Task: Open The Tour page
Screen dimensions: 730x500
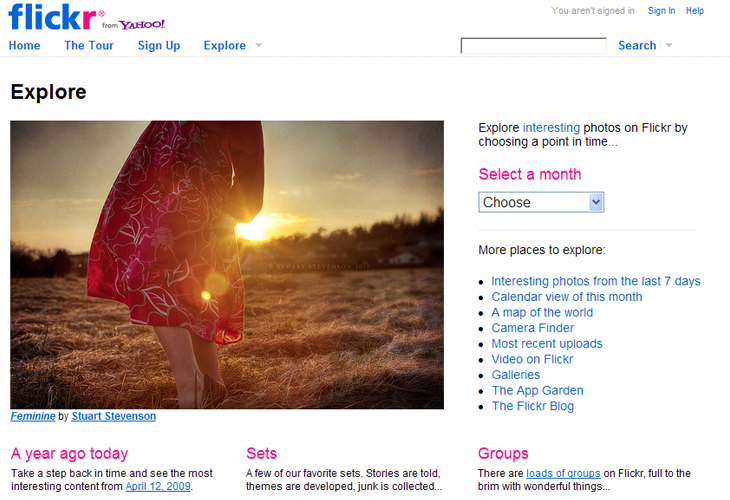Action: [x=89, y=45]
